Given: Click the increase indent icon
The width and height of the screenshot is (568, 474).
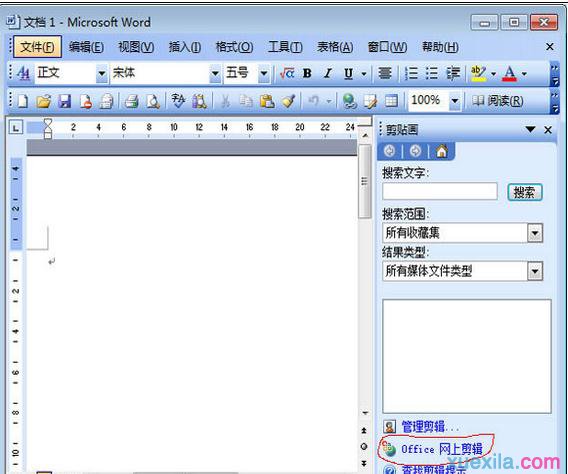Looking at the screenshot, I should click(x=453, y=74).
